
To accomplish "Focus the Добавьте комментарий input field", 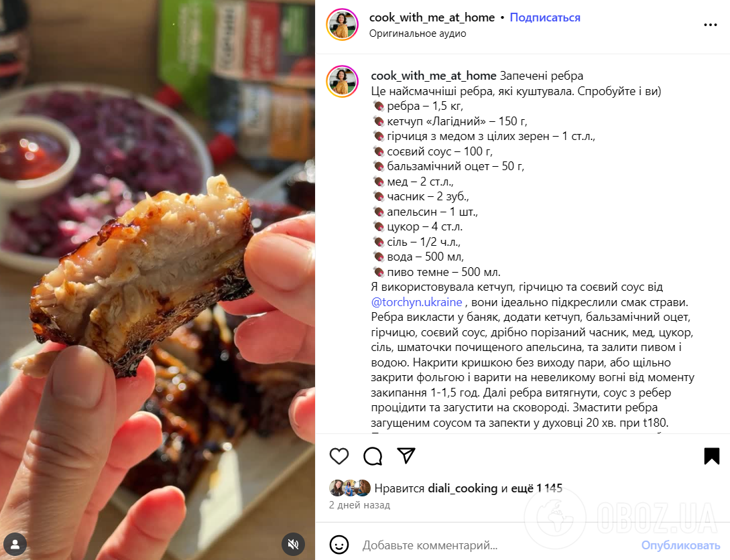I will point(498,545).
